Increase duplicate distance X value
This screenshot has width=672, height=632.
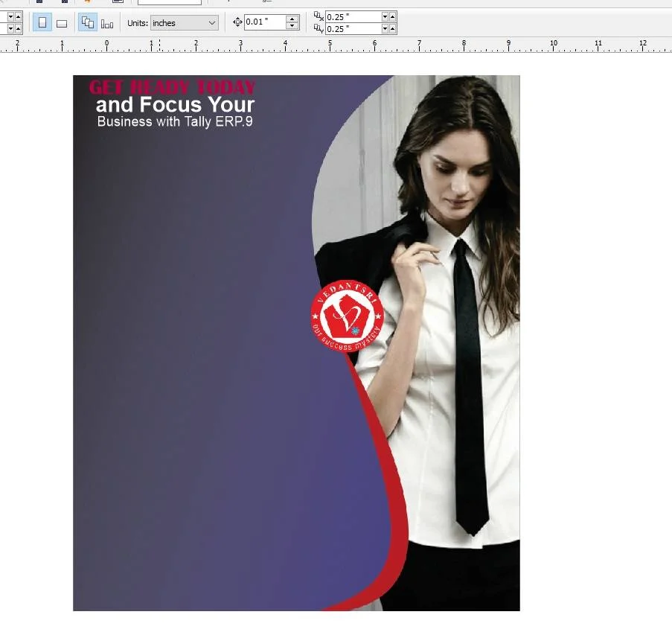393,16
